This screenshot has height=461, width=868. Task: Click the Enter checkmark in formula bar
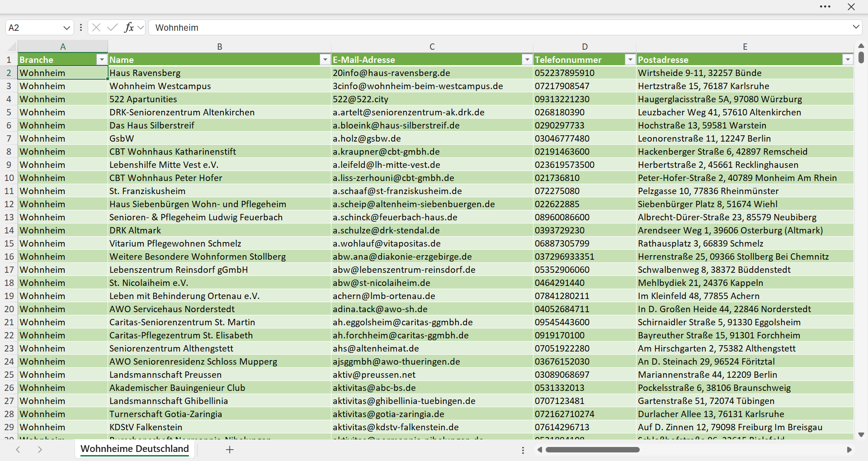tap(113, 28)
